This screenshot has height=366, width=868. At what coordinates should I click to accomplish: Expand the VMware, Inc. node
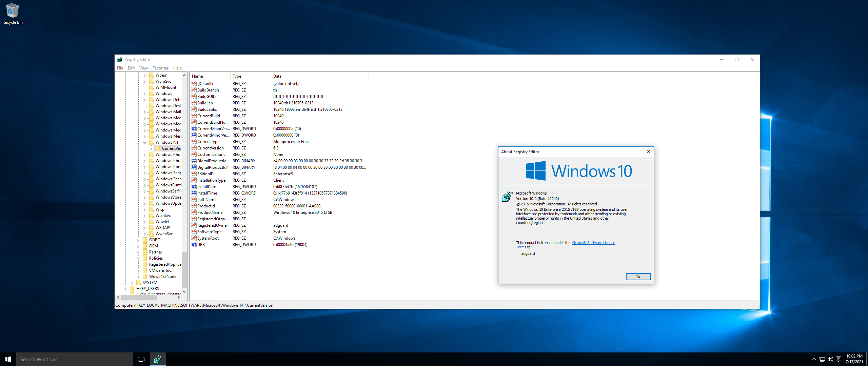pos(138,270)
